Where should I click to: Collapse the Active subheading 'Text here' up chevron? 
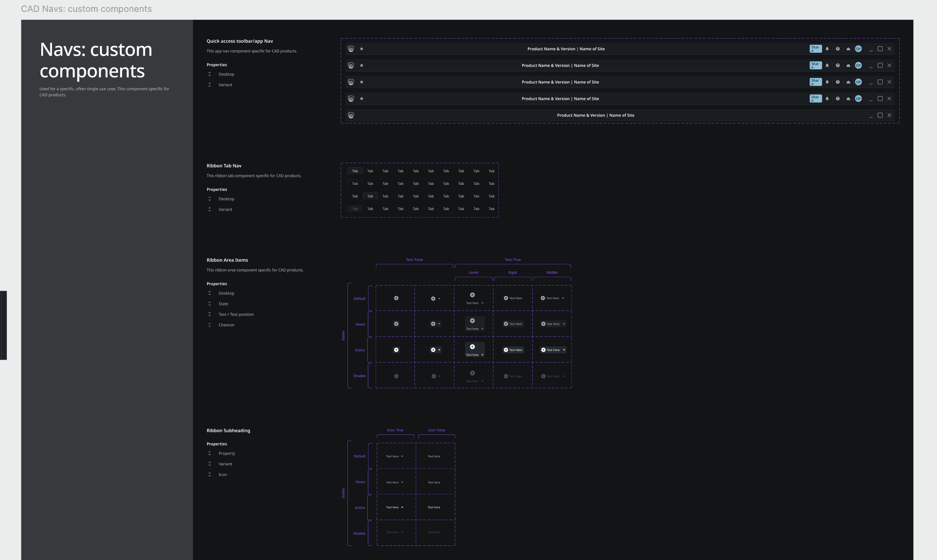tap(402, 507)
